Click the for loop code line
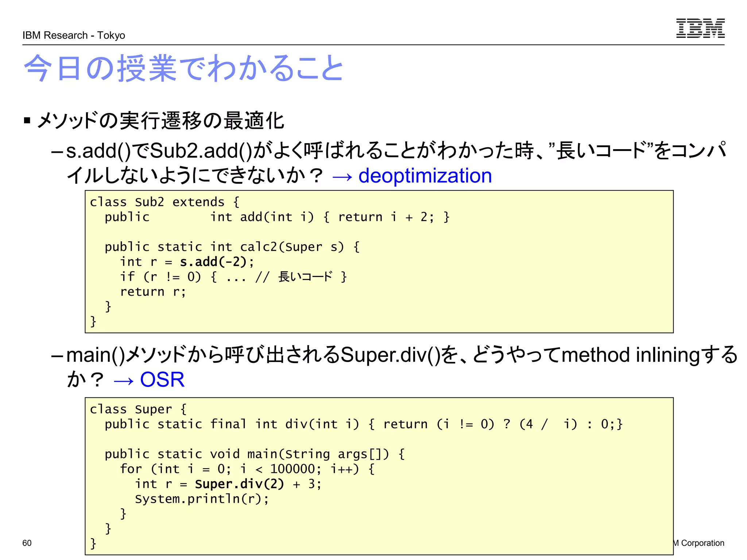Viewport: 747px width, 560px height. 247,469
